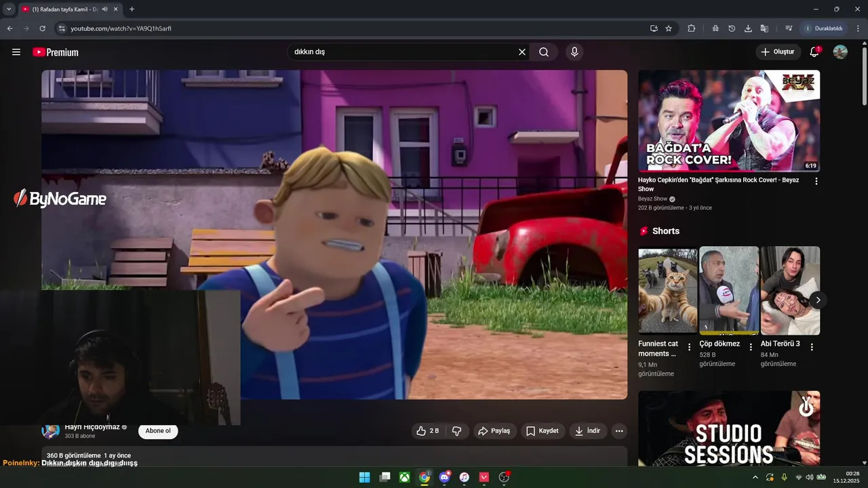
Task: Open options for Abi Terörü 3 short
Action: click(812, 347)
